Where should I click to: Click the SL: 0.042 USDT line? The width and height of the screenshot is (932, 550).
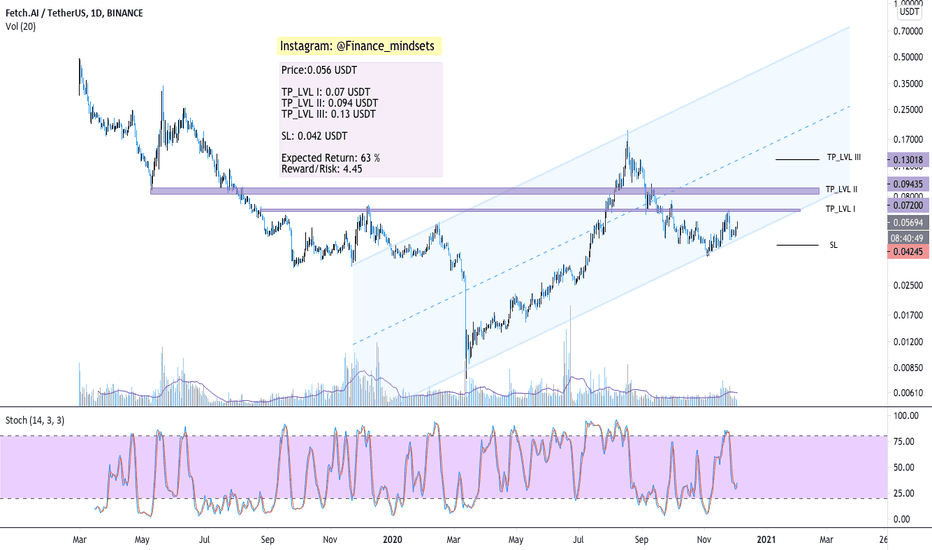click(x=314, y=136)
